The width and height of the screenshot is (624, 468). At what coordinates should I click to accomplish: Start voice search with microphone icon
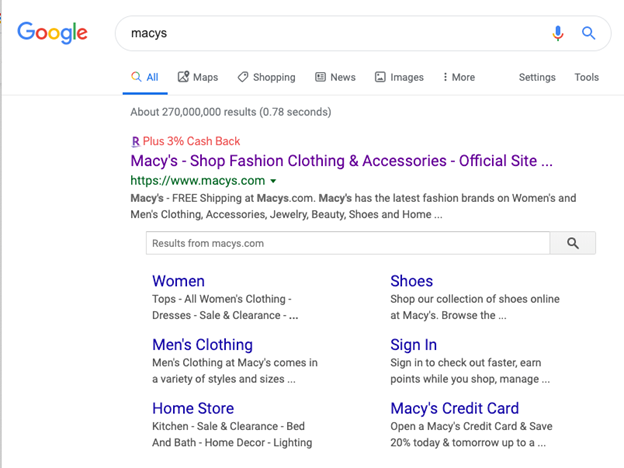(558, 33)
